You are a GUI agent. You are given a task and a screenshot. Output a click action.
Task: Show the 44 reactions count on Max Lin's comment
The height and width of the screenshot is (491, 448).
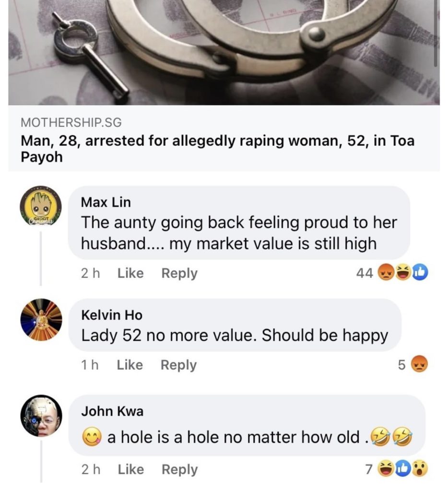pyautogui.click(x=365, y=273)
